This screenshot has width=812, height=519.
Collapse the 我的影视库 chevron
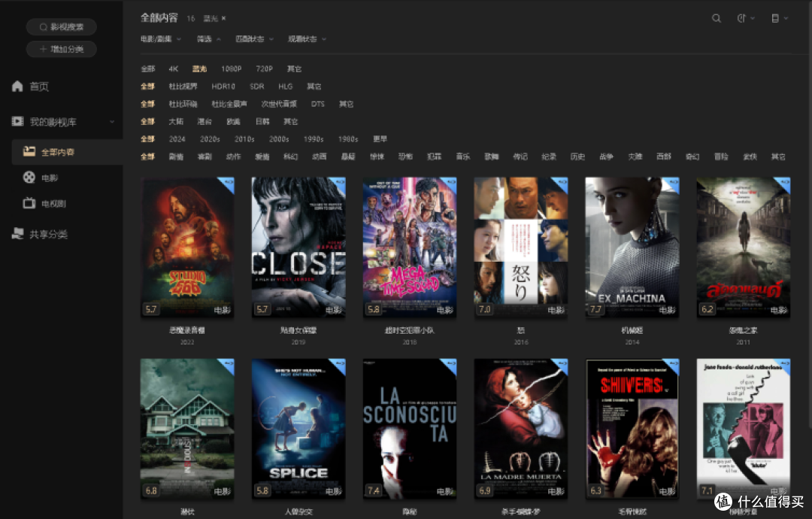pyautogui.click(x=112, y=122)
